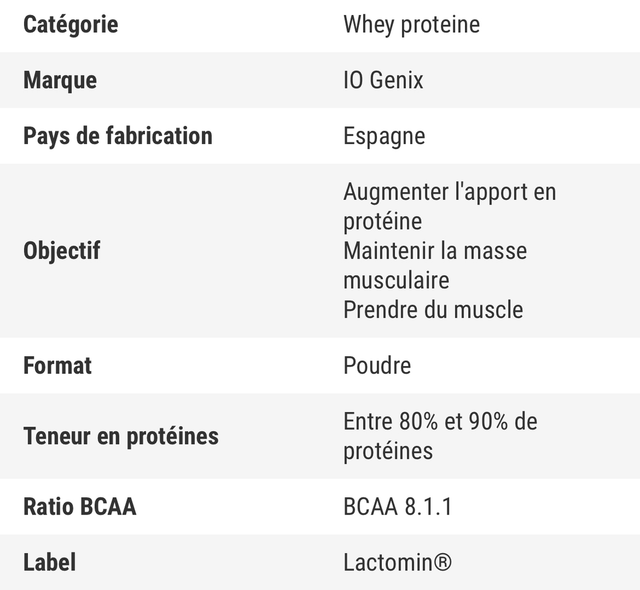Click the 'Teneur en protéines' label
Viewport: 640px width, 590px height.
coord(120,436)
